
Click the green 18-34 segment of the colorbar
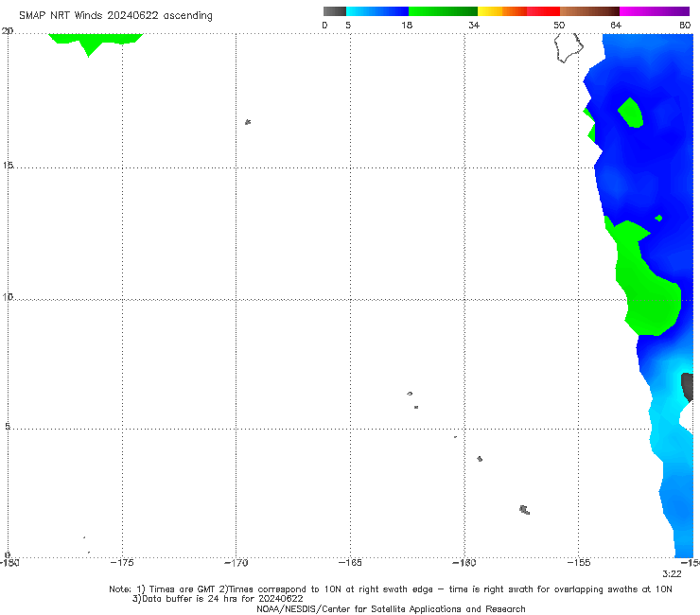tap(443, 11)
